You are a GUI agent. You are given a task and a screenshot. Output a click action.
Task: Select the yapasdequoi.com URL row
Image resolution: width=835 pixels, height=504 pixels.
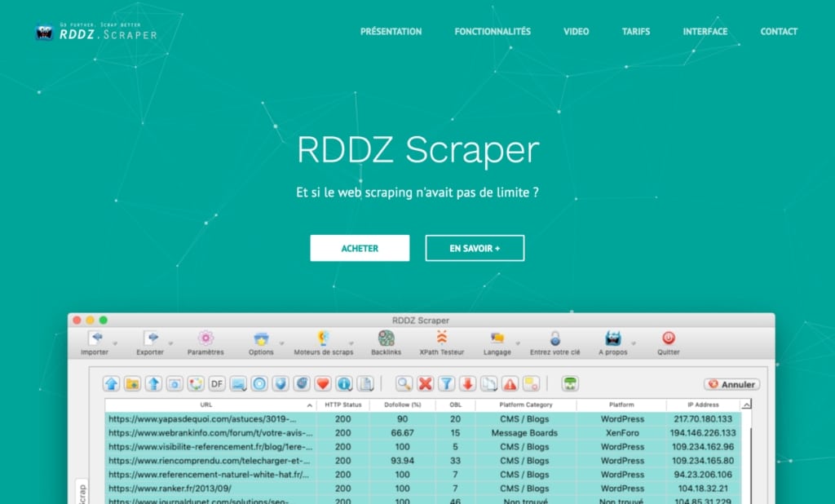[x=423, y=419]
